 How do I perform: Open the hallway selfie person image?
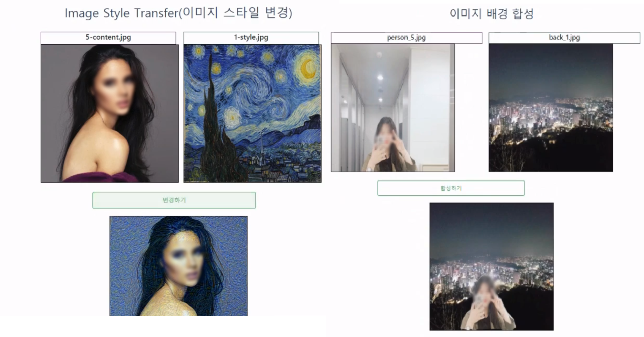pyautogui.click(x=393, y=108)
